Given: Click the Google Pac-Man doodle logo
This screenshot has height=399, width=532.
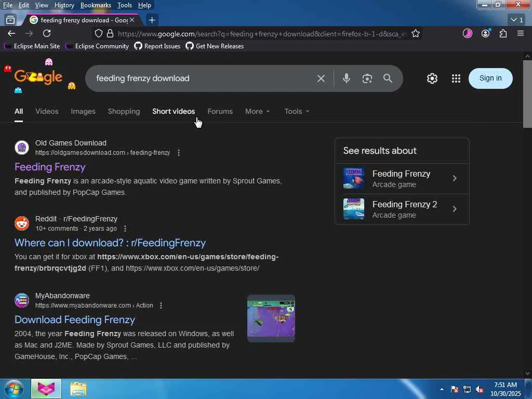Looking at the screenshot, I should pyautogui.click(x=38, y=77).
